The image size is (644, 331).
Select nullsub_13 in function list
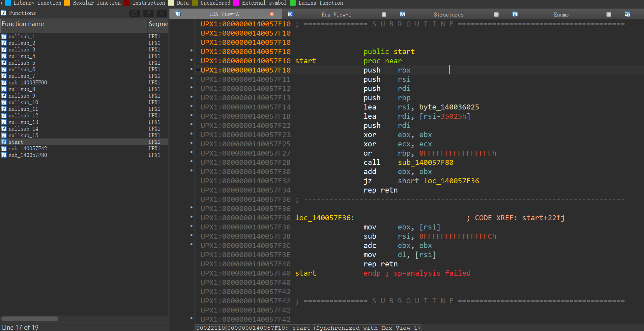click(84, 122)
